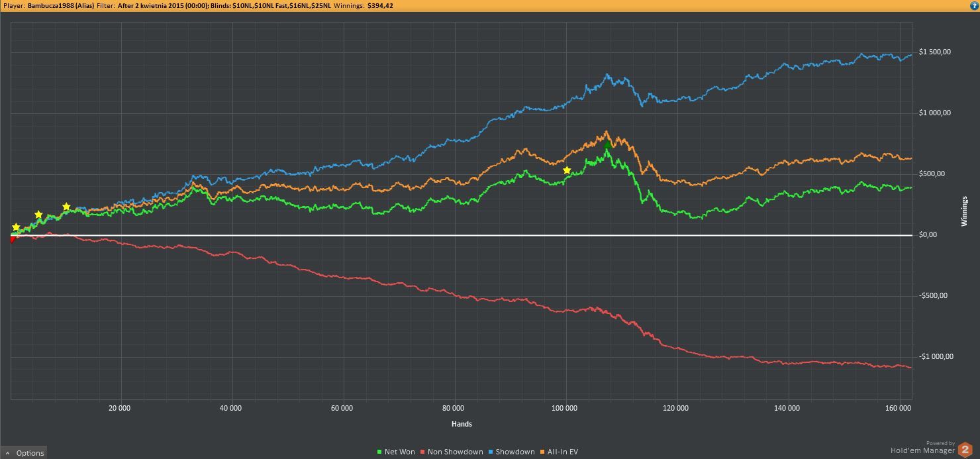Expand the Options panel
Screen dimensions: 980x459
coord(24,453)
